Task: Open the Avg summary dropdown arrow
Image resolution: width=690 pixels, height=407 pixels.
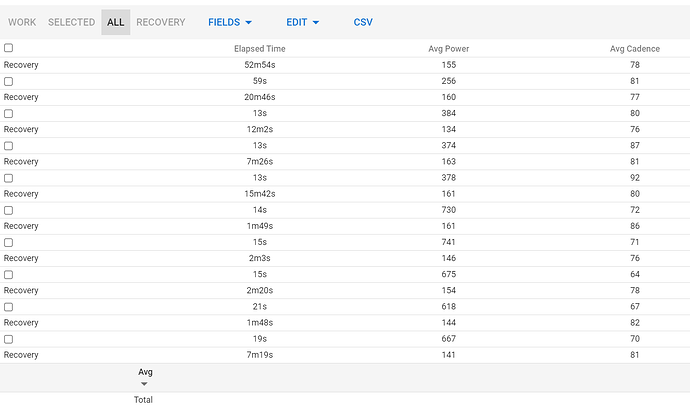Action: tap(144, 384)
